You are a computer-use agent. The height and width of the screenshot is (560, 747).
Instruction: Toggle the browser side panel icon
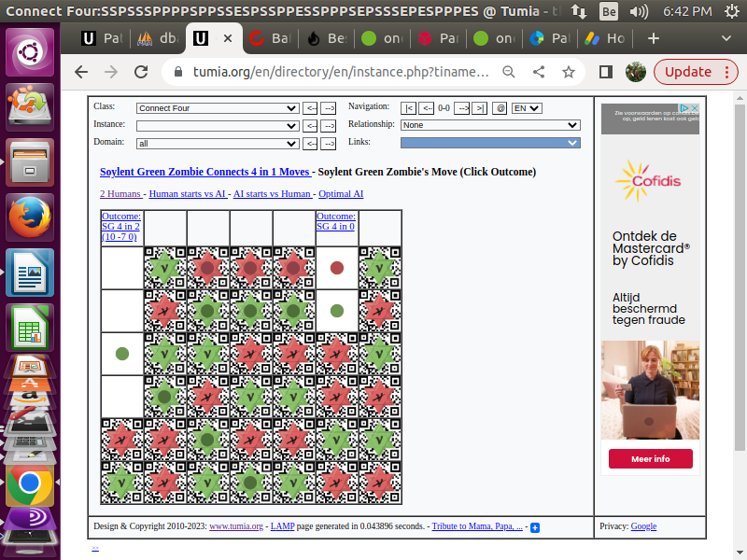point(605,72)
